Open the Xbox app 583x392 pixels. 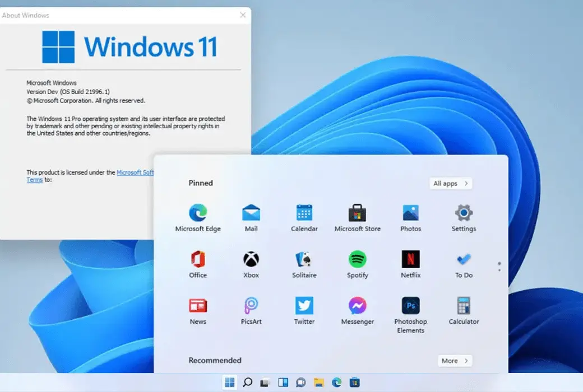point(251,264)
